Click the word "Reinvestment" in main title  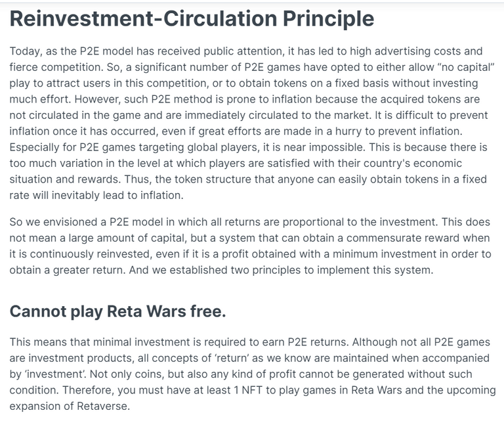[81, 18]
